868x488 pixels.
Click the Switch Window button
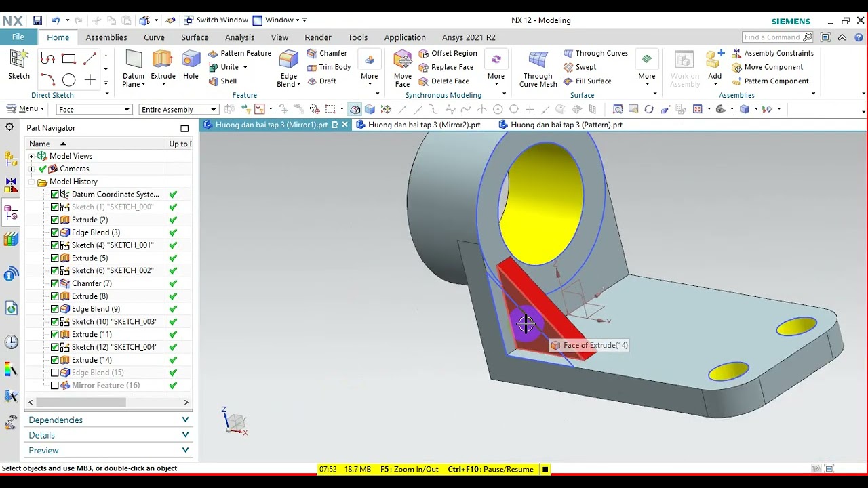click(216, 20)
